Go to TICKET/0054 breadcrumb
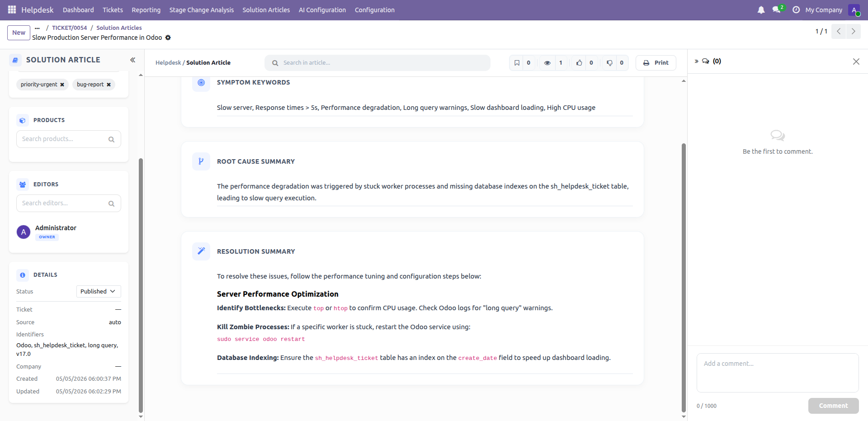The width and height of the screenshot is (868, 421). tap(69, 28)
